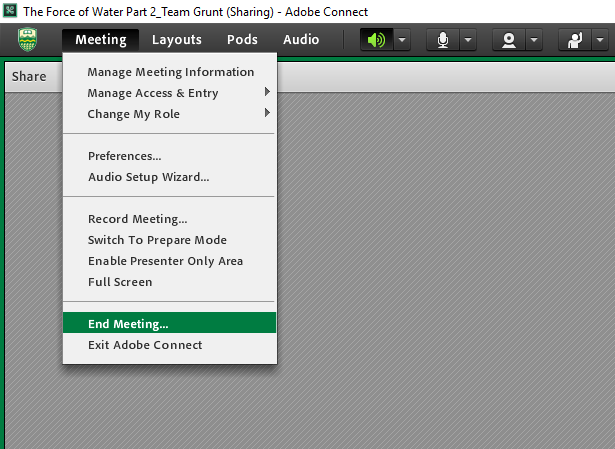The image size is (615, 449).
Task: Open the webcam options dropdown arrow
Action: [534, 40]
